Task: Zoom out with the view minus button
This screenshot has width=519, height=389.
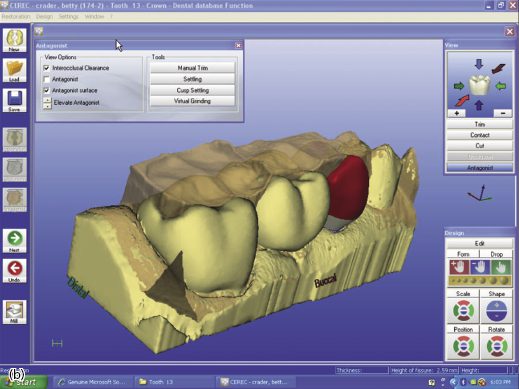Action: tap(503, 113)
